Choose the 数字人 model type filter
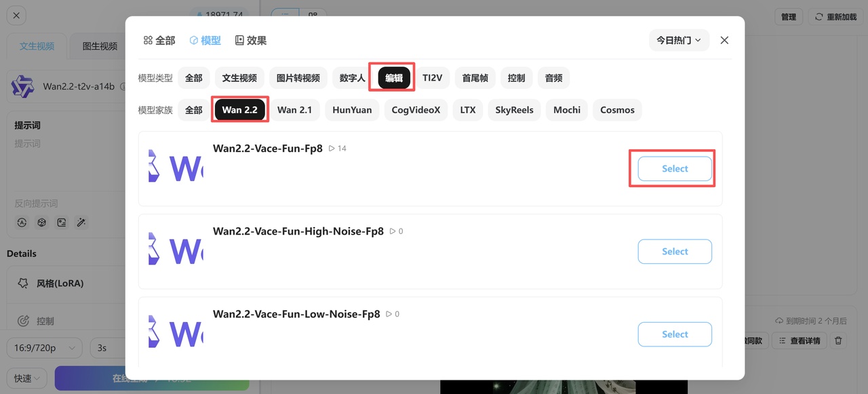 point(352,78)
